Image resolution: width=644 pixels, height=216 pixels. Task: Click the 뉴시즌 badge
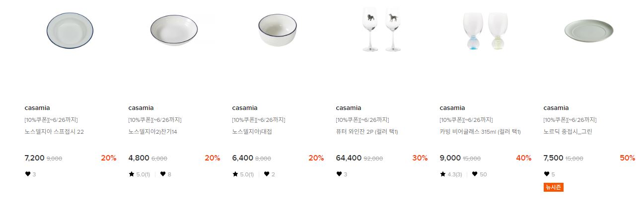click(x=554, y=187)
